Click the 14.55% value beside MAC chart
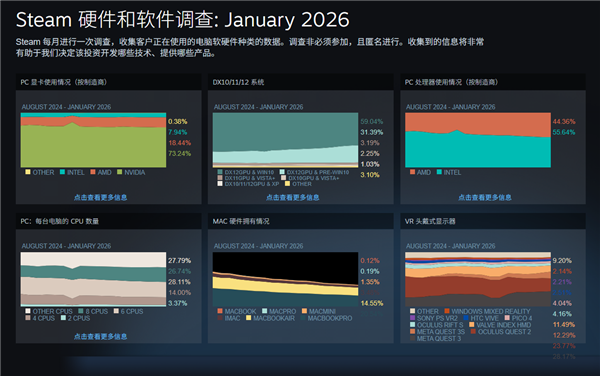This screenshot has width=600, height=376. tap(372, 303)
